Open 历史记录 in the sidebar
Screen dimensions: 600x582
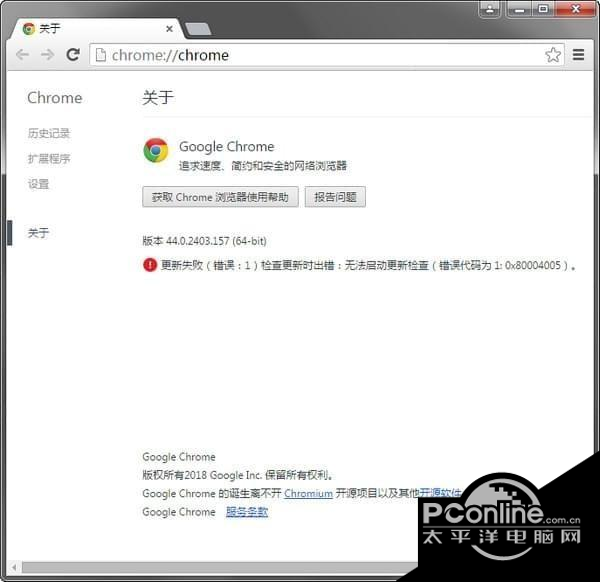click(49, 133)
